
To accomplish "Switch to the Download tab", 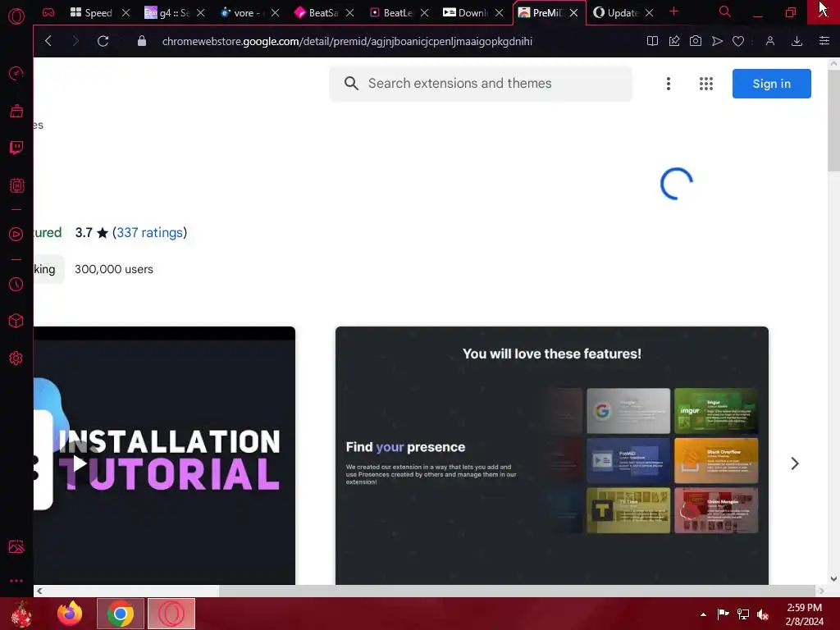I will point(465,13).
